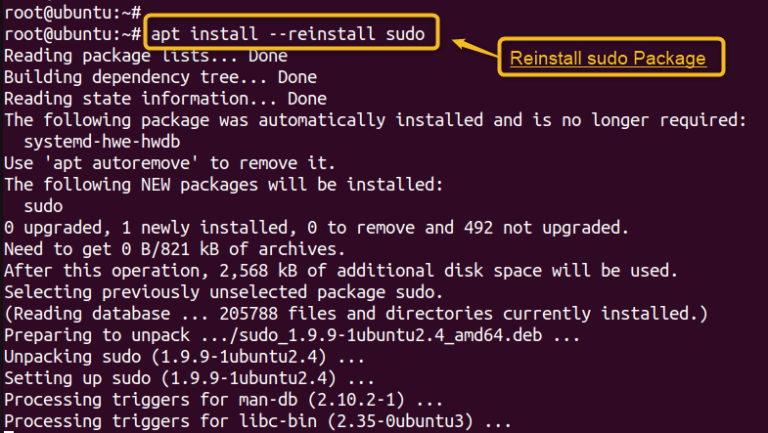This screenshot has height=433, width=768.
Task: Click the 'Building dependency tree... Done' line
Action: [161, 77]
